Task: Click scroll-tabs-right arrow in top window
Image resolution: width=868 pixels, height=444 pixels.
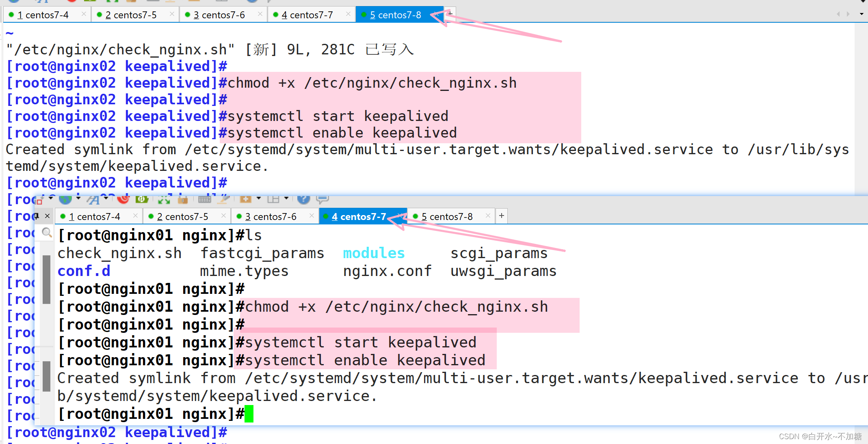Action: pos(848,14)
